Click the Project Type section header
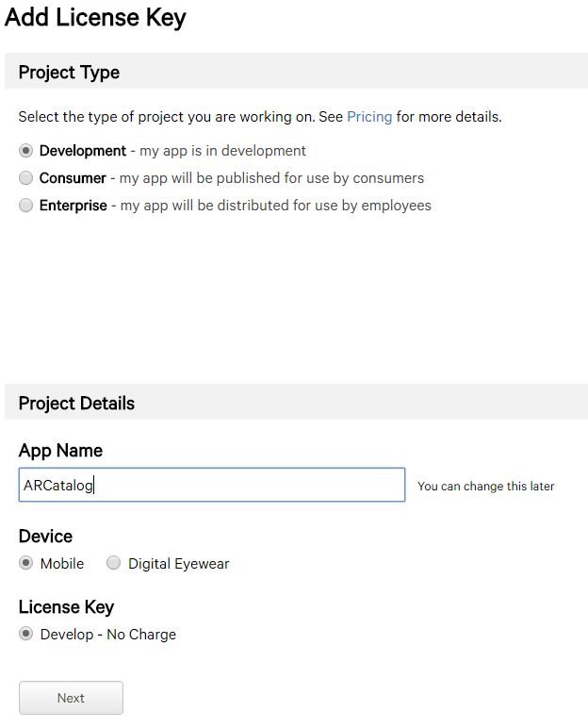The width and height of the screenshot is (588, 728). pos(296,71)
